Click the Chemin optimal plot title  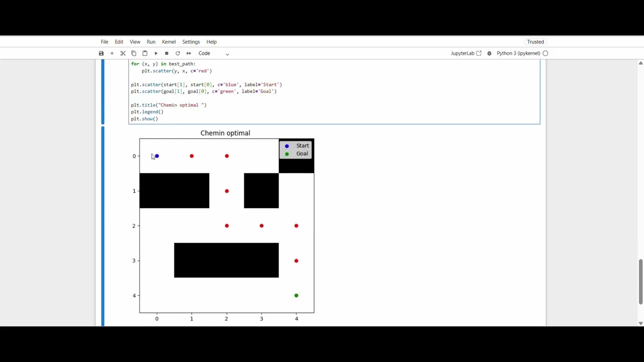pyautogui.click(x=225, y=133)
